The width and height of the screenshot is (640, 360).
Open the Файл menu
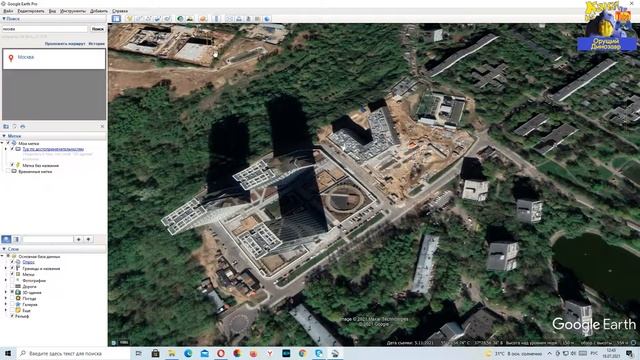pyautogui.click(x=8, y=11)
